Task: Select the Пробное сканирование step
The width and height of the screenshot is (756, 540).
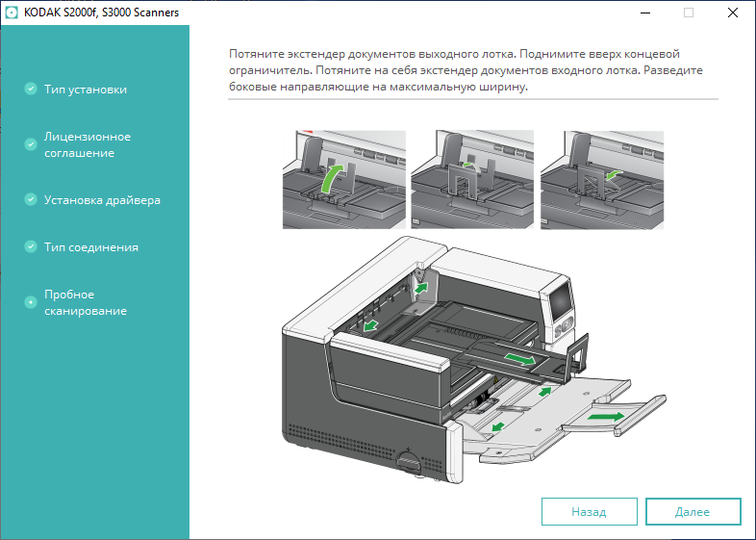Action: pos(86,302)
